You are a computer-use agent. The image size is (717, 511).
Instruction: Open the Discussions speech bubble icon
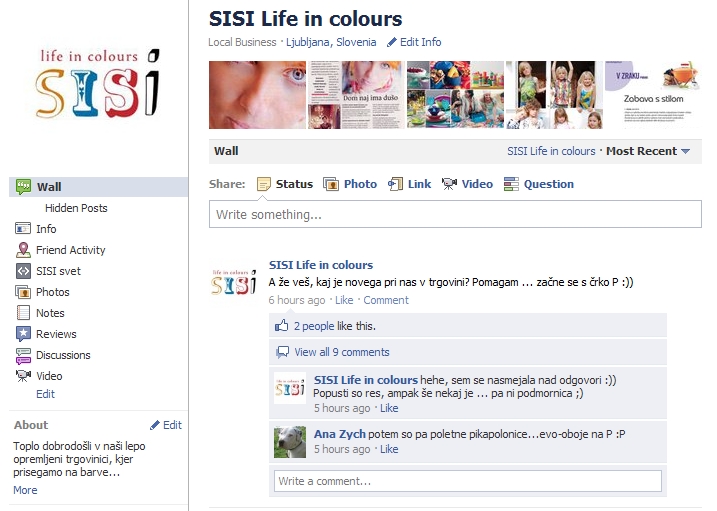pyautogui.click(x=23, y=355)
